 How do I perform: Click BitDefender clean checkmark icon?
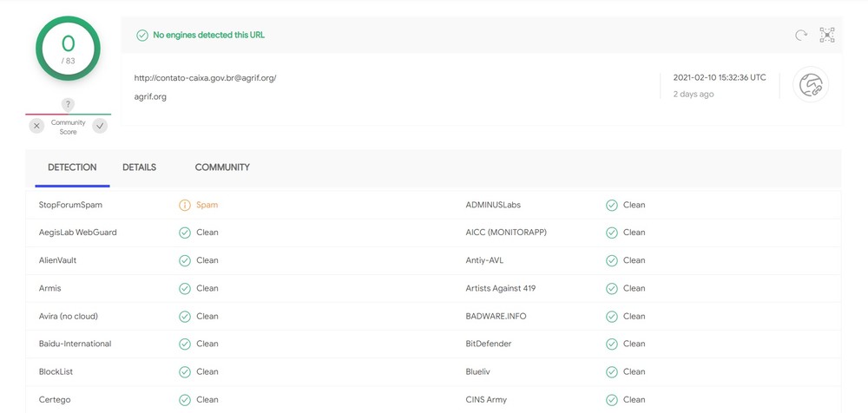(611, 344)
